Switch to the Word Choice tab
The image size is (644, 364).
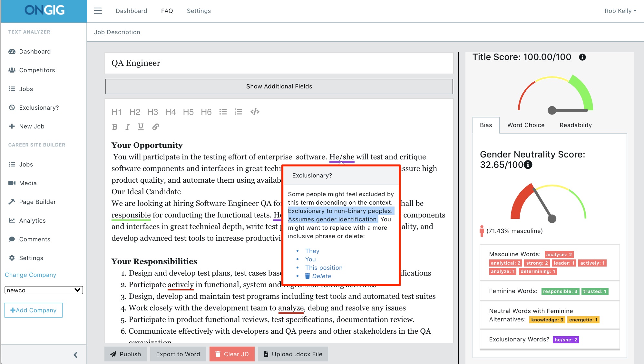526,125
